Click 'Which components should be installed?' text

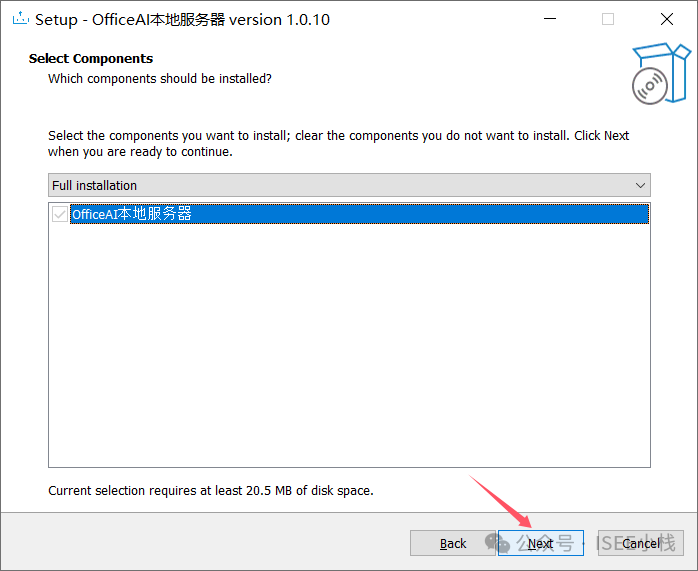coord(160,79)
